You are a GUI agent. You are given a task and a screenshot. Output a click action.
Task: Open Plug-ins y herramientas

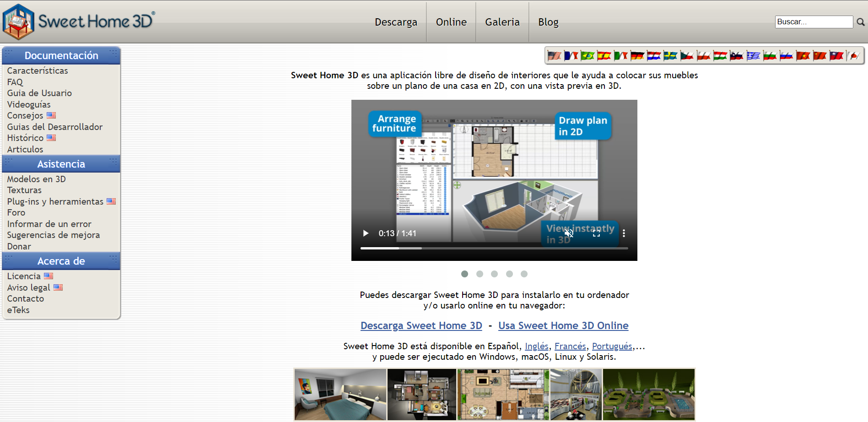pos(55,201)
